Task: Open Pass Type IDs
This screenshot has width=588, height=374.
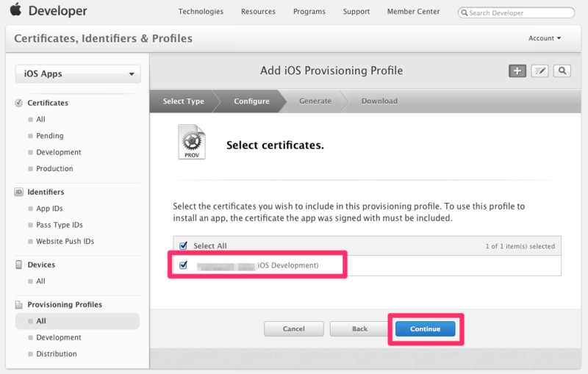Action: [60, 225]
